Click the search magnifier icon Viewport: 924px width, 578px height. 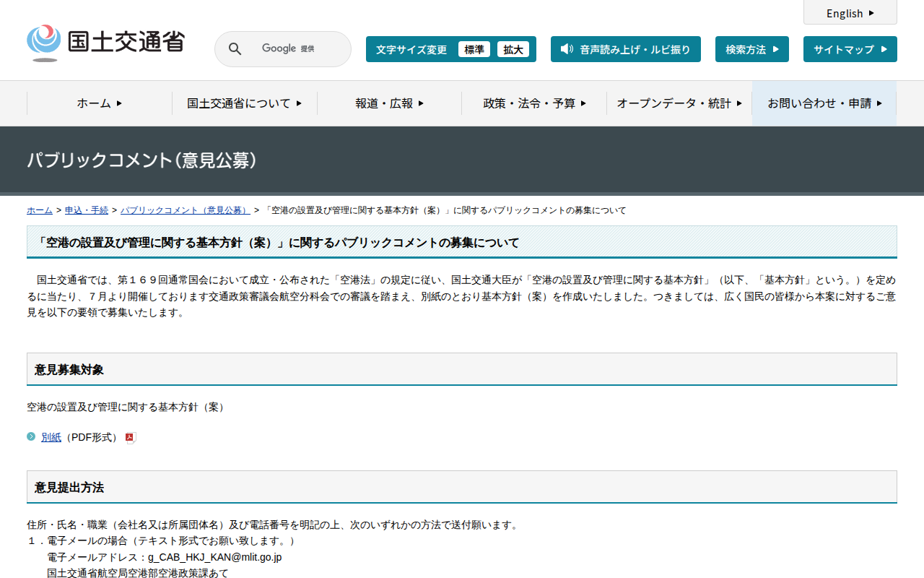click(x=235, y=49)
